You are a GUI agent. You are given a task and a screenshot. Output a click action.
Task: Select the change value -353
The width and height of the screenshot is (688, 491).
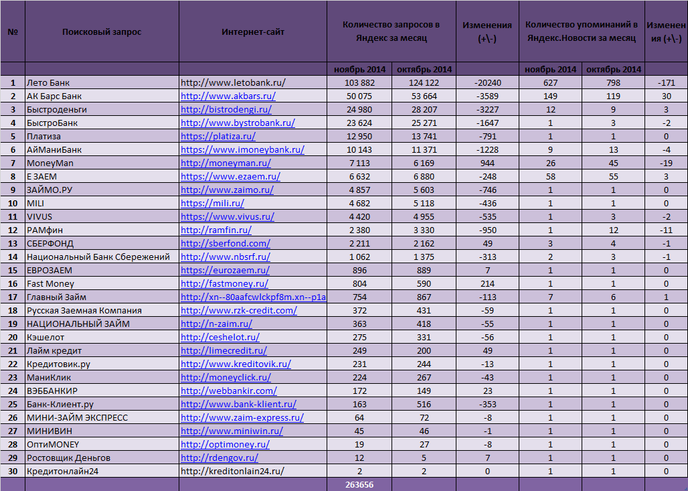pyautogui.click(x=487, y=404)
